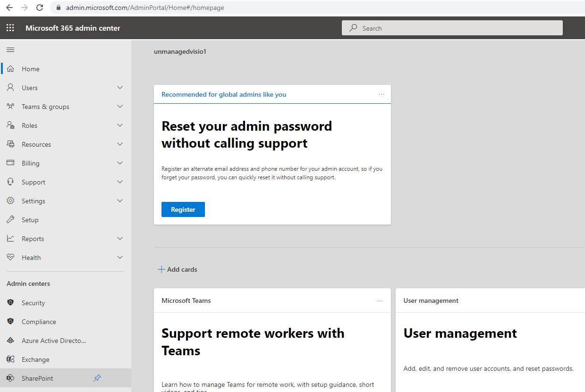Click the Home house icon
The image size is (585, 392).
(10, 68)
